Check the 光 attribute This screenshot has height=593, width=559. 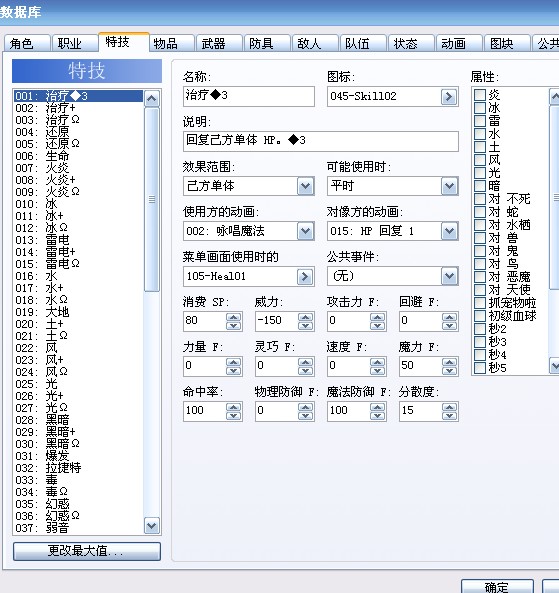pyautogui.click(x=480, y=172)
